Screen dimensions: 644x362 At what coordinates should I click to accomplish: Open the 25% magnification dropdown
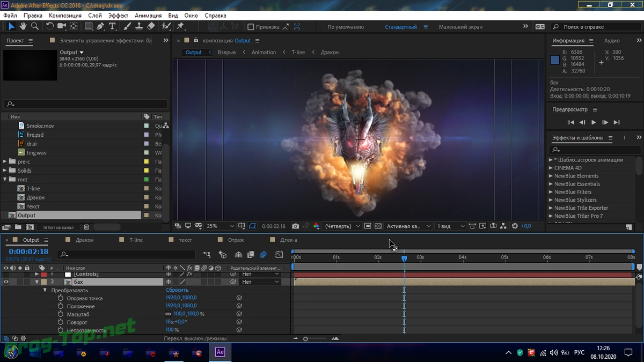tap(220, 226)
